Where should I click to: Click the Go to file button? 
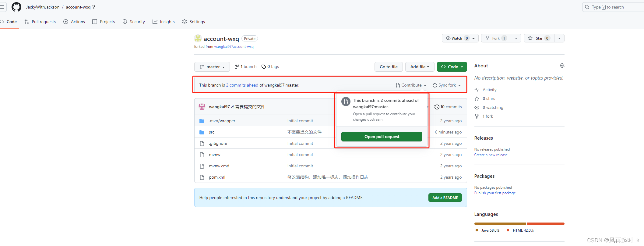389,67
